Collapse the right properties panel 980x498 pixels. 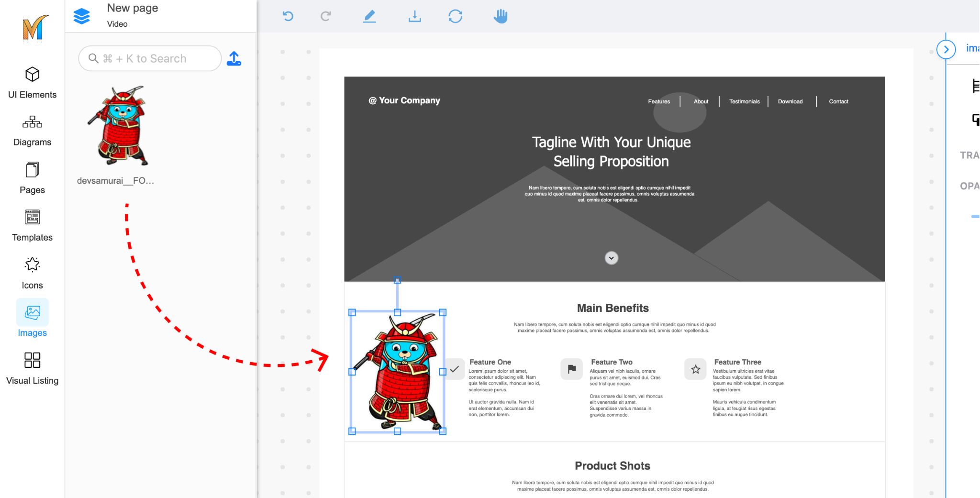pyautogui.click(x=946, y=49)
